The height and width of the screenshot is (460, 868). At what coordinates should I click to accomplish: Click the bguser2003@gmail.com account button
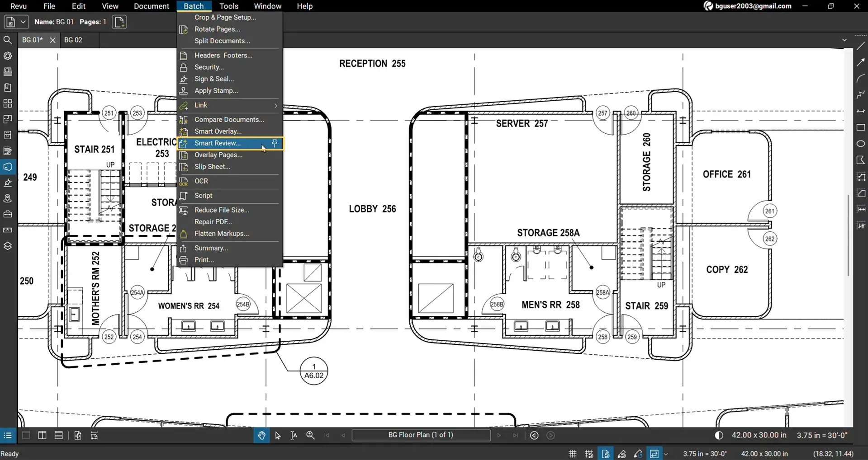747,6
